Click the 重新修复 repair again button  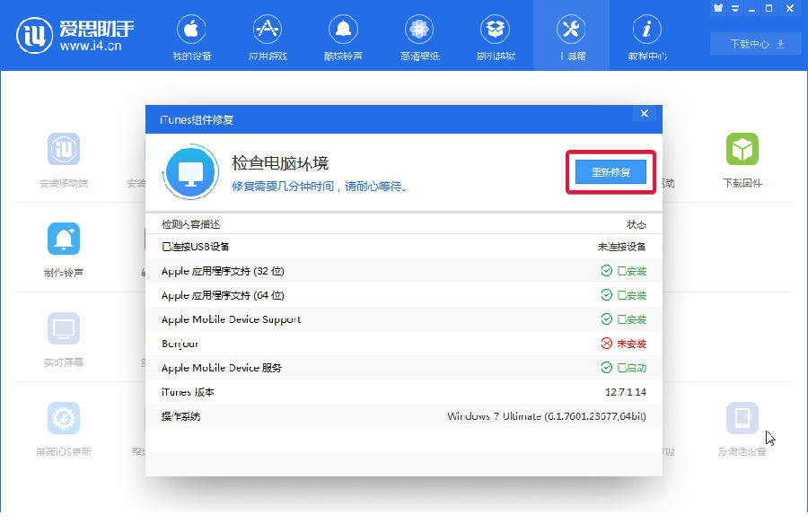610,172
